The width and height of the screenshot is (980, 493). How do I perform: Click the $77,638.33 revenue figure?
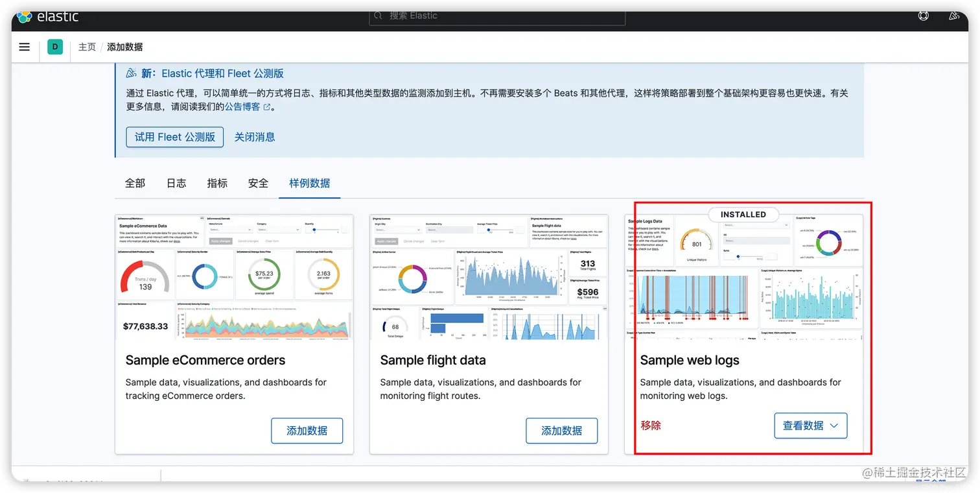pyautogui.click(x=146, y=326)
